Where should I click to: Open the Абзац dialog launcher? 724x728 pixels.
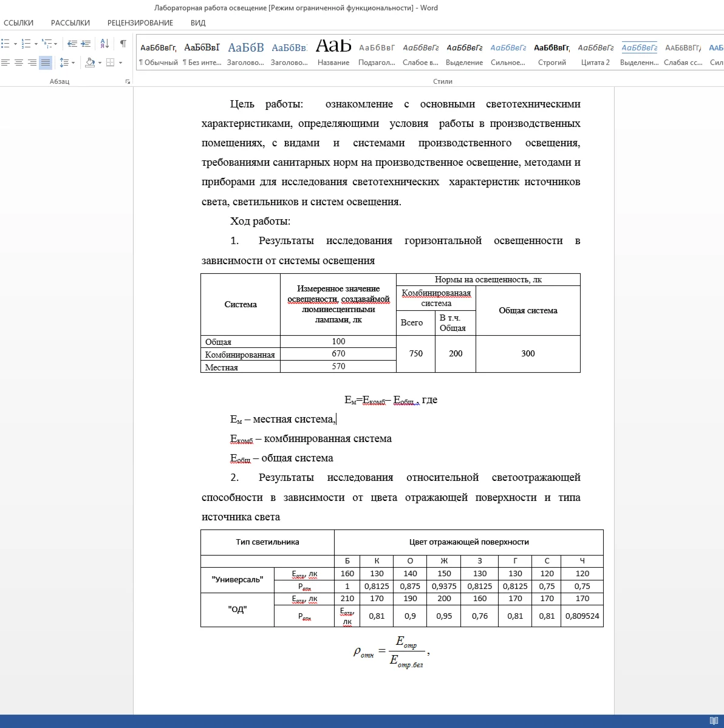128,82
